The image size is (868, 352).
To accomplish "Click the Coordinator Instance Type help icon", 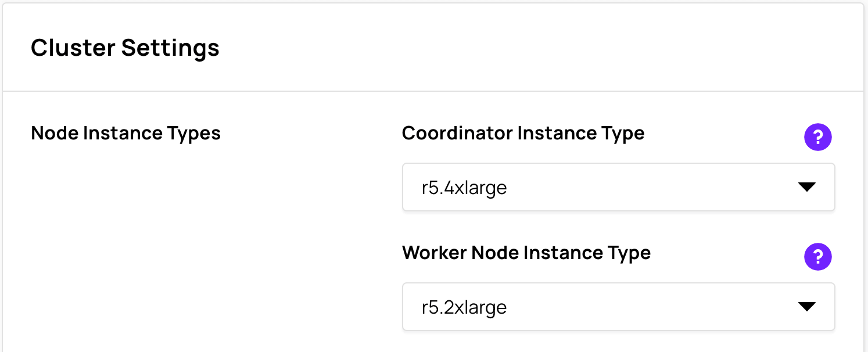I will click(x=817, y=138).
